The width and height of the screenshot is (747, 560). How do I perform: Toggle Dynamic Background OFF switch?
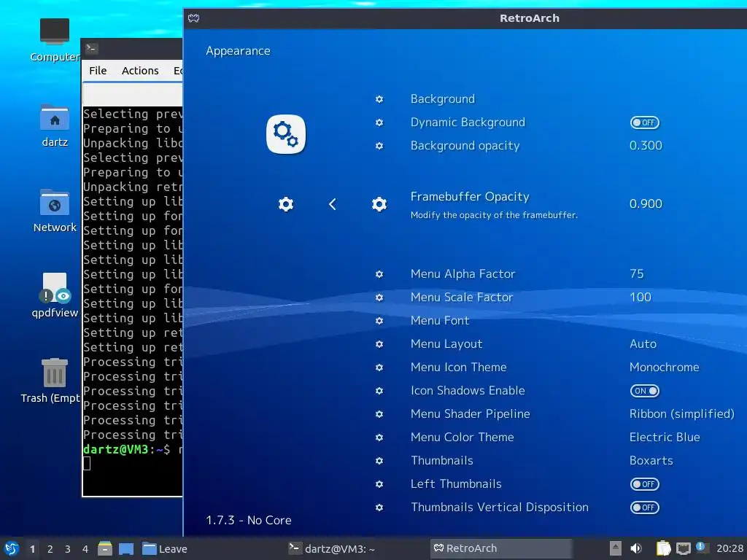[x=645, y=122]
